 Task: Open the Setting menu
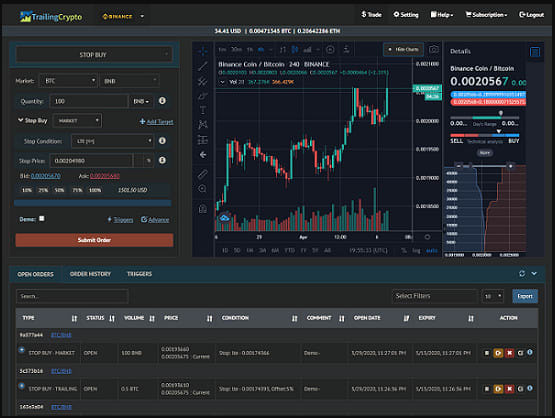[x=406, y=15]
